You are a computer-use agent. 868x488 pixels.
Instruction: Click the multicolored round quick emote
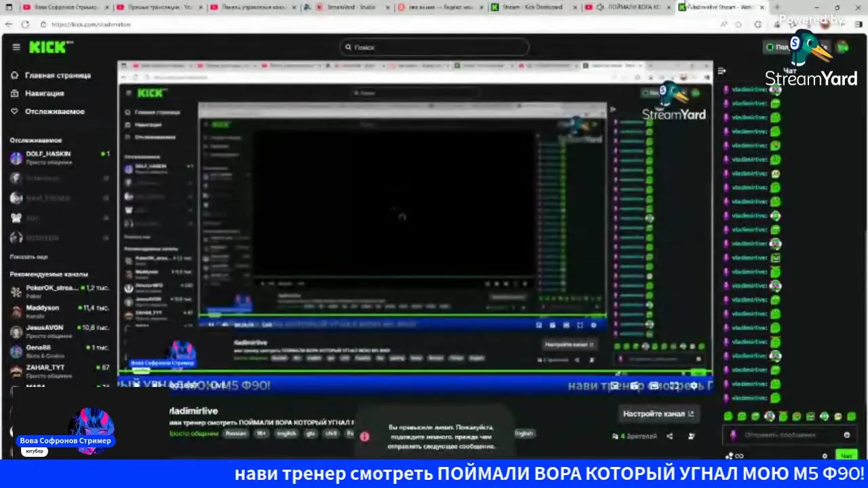click(x=769, y=416)
